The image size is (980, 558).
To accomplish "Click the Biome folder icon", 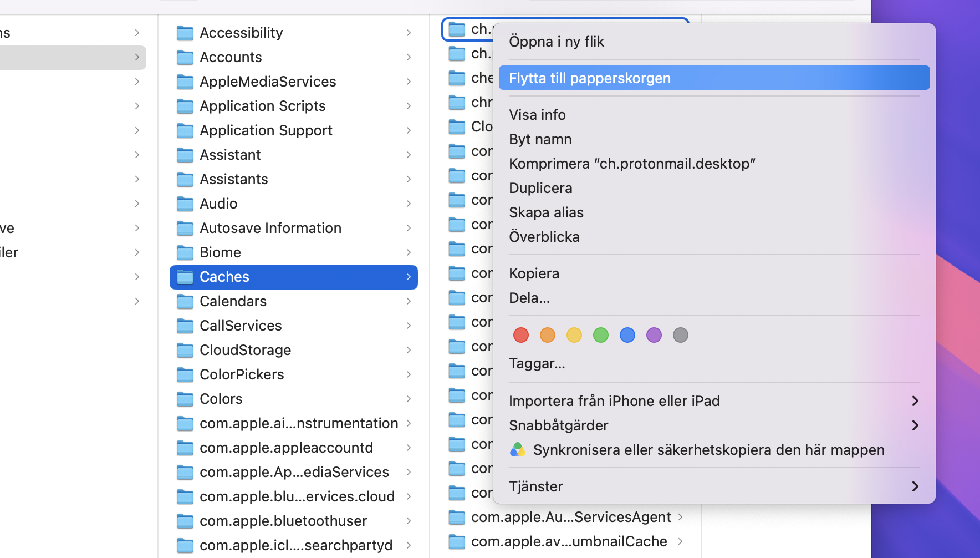I will pos(185,253).
